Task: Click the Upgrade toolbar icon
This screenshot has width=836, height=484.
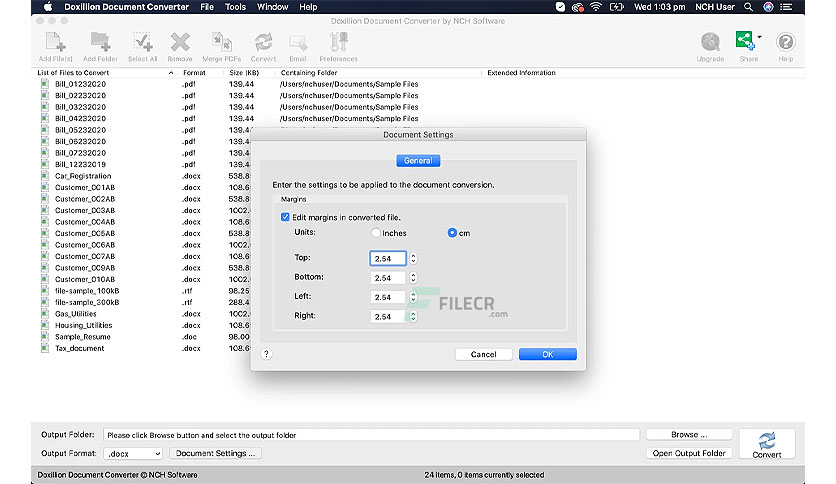Action: [x=710, y=47]
